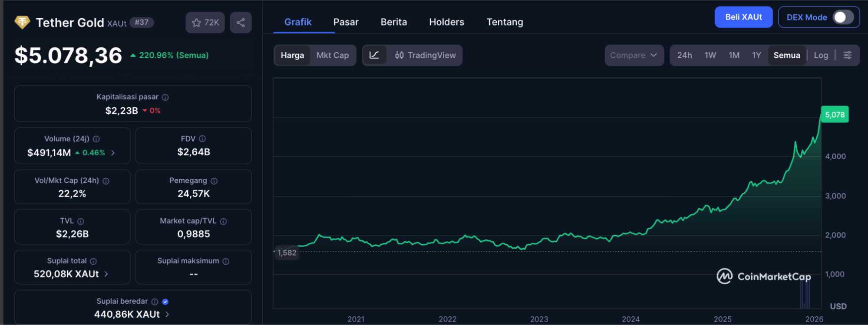
Task: Set the chart range to 24h
Action: (684, 55)
